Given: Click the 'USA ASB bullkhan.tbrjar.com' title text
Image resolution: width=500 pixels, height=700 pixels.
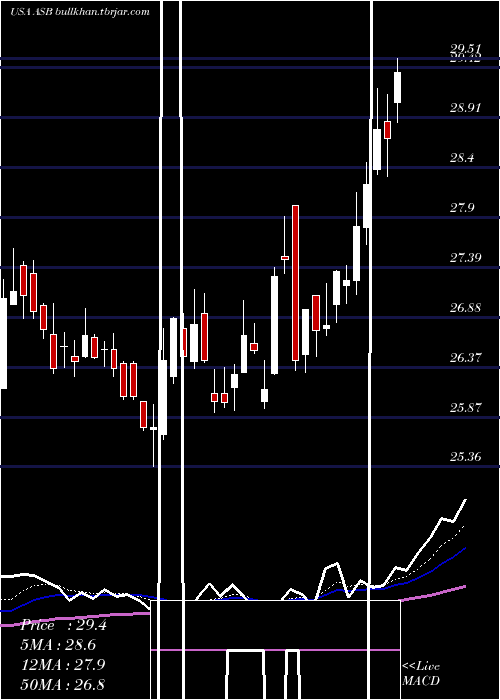Looking at the screenshot, I should 79,12.
